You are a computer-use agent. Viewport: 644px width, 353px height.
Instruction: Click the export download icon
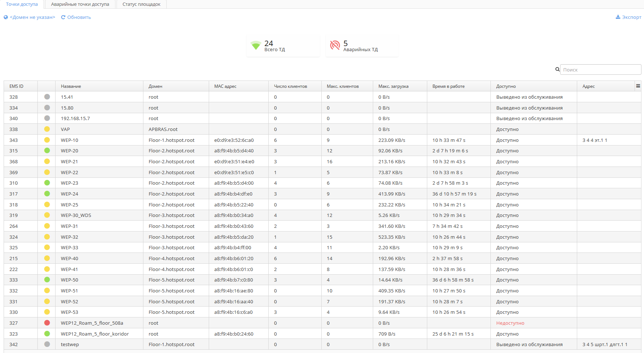[618, 17]
